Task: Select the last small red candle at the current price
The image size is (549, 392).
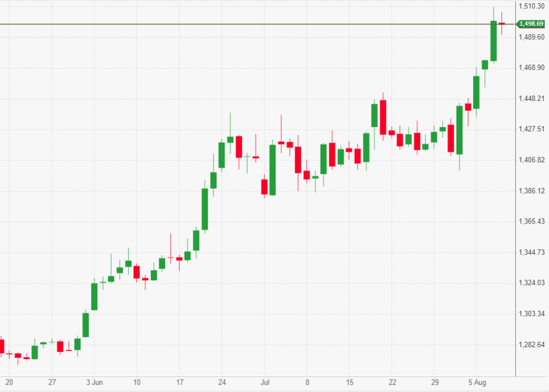Action: click(502, 24)
